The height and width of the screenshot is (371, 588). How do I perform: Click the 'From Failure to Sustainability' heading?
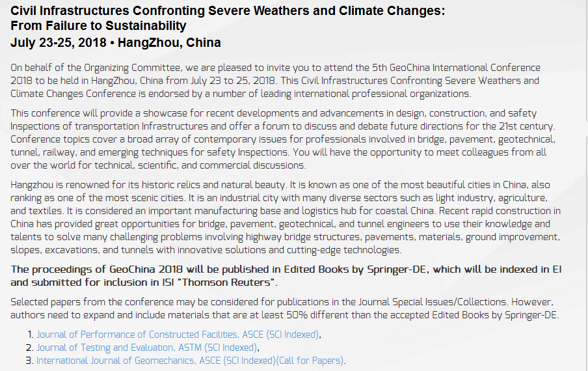click(x=98, y=25)
